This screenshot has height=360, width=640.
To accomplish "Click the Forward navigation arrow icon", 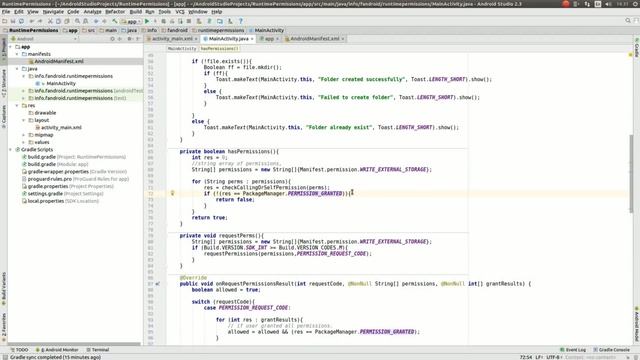I will point(104,21).
